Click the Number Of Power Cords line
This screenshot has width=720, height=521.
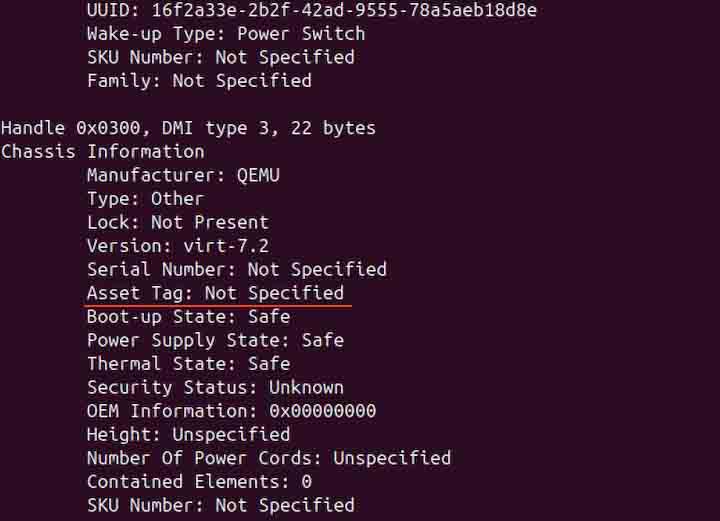268,458
